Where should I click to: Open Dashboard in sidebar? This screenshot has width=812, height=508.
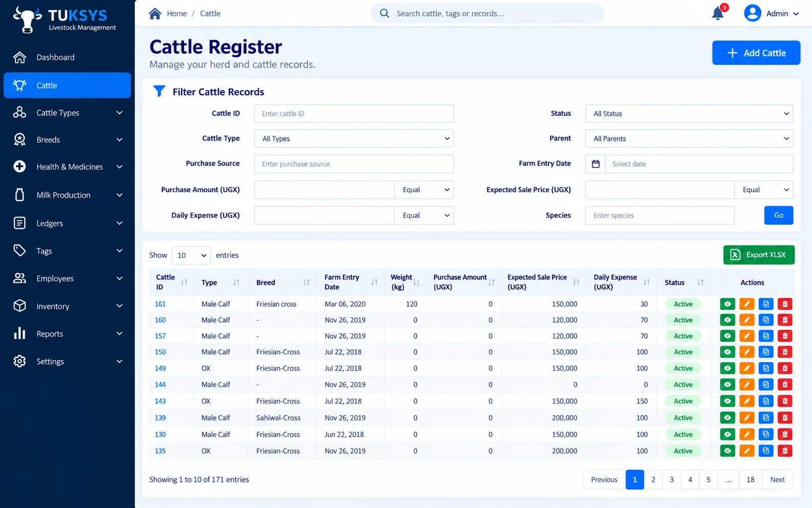[68, 57]
